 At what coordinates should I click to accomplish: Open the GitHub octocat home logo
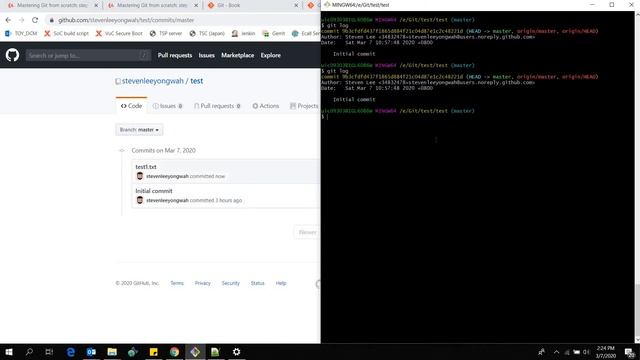click(12, 55)
